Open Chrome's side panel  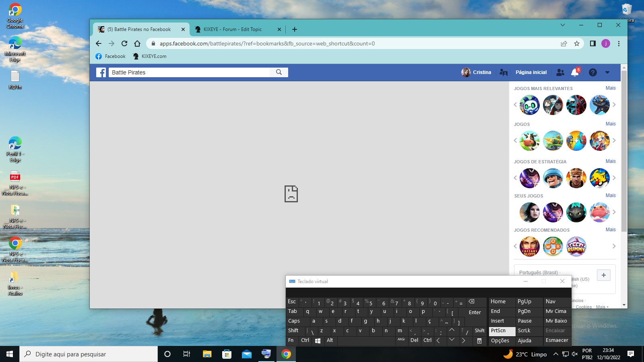tap(593, 43)
